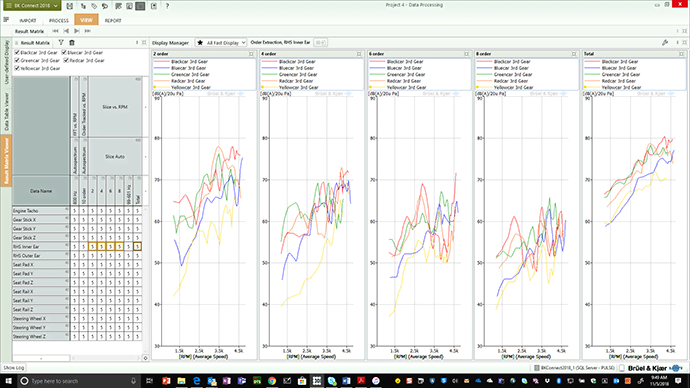This screenshot has height=388, width=690.
Task: Maximize the 4 order graph panel
Action: point(359,54)
